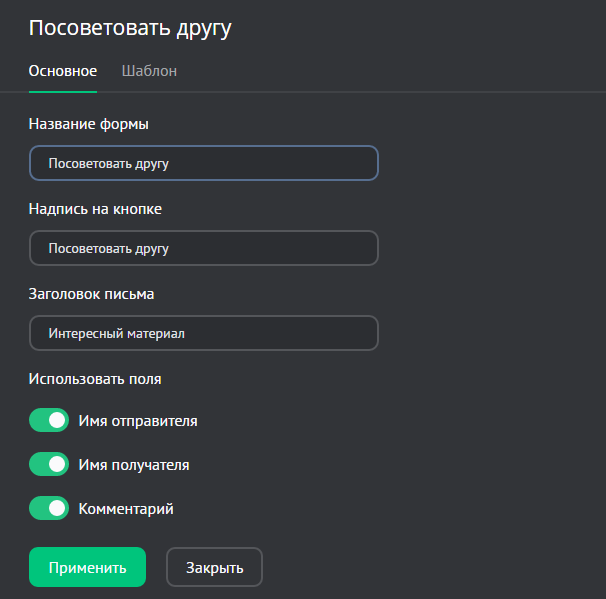Select the Основное tab

(63, 71)
